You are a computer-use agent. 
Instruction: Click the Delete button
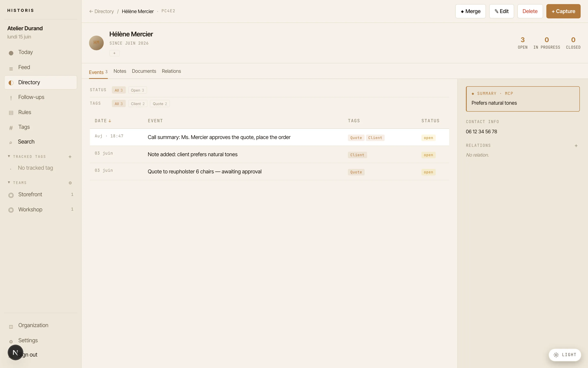tap(530, 11)
